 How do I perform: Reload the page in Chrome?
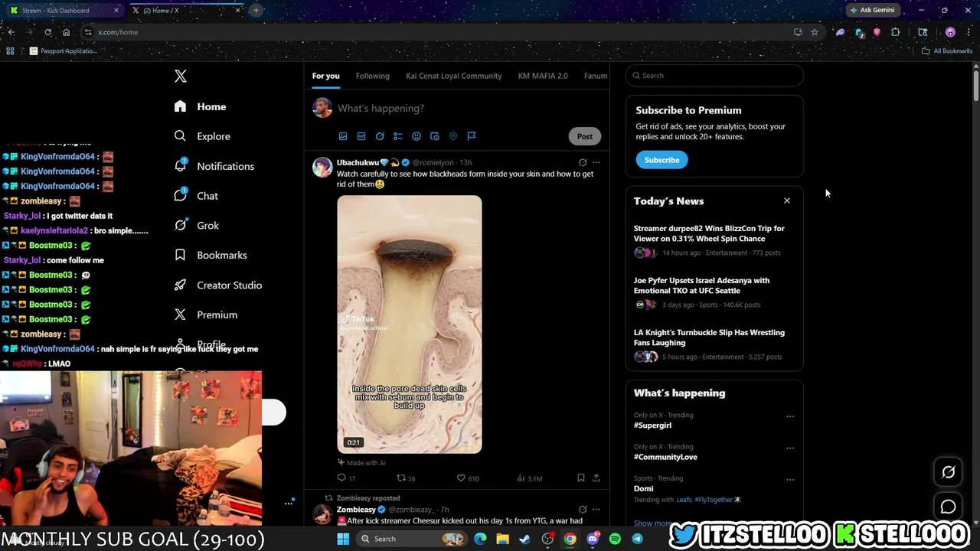tap(47, 32)
